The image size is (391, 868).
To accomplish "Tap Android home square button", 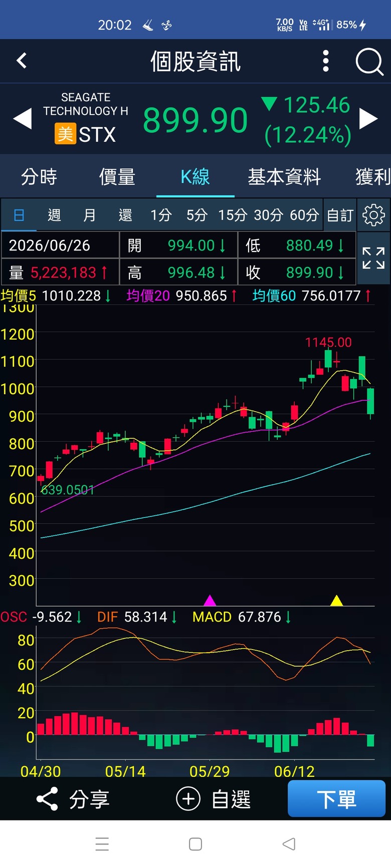I will 195,844.
